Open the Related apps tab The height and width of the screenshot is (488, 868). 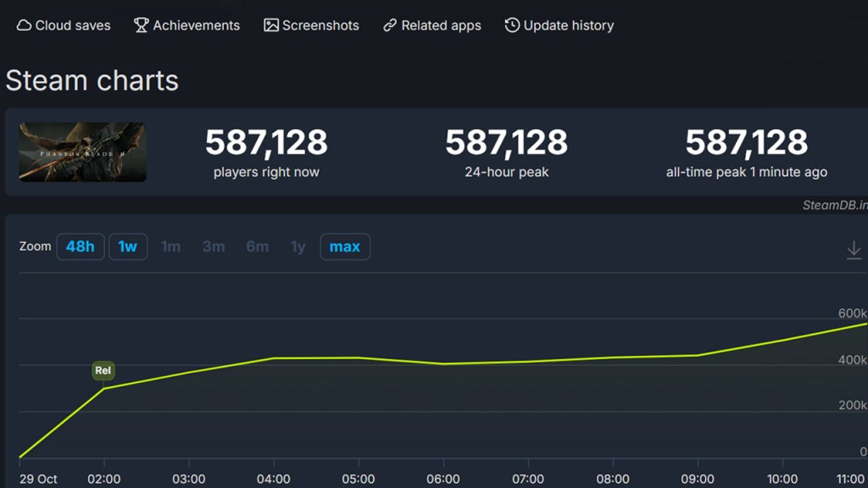coord(431,25)
